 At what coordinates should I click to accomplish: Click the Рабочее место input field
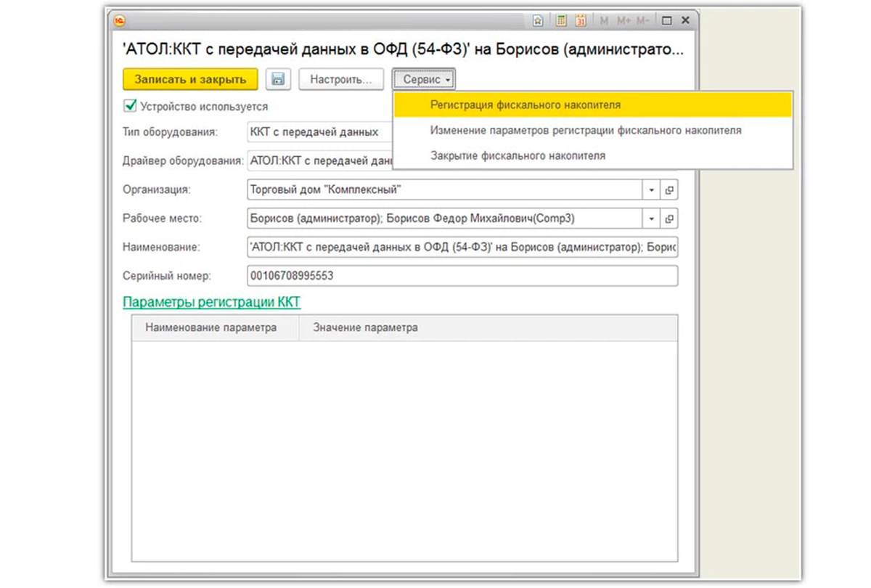tap(445, 219)
